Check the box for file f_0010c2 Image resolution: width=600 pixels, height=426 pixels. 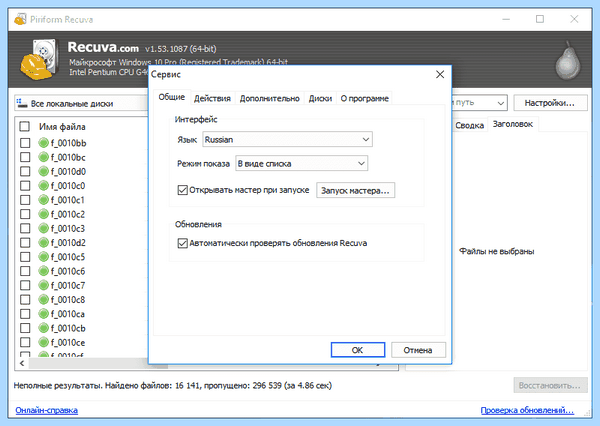25,214
